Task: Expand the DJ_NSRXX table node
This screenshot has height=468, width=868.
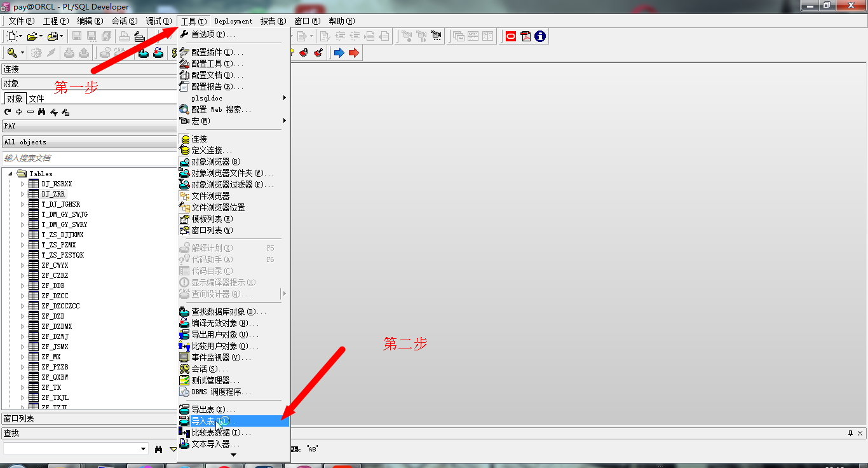Action: pyautogui.click(x=23, y=184)
